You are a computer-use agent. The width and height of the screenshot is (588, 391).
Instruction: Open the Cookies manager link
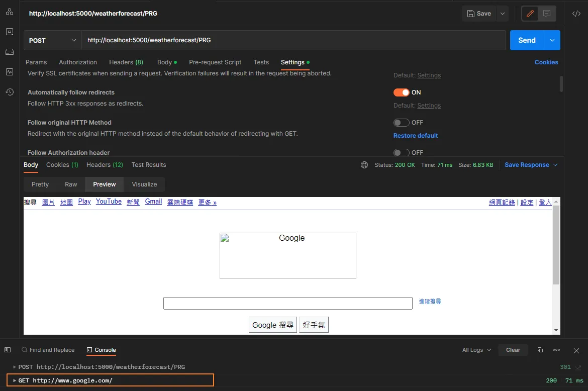click(x=546, y=62)
